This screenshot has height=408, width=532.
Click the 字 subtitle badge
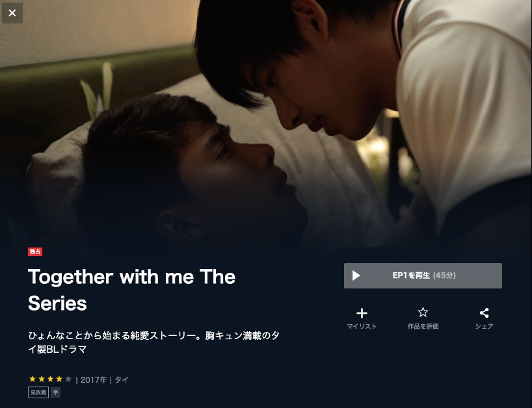click(56, 393)
